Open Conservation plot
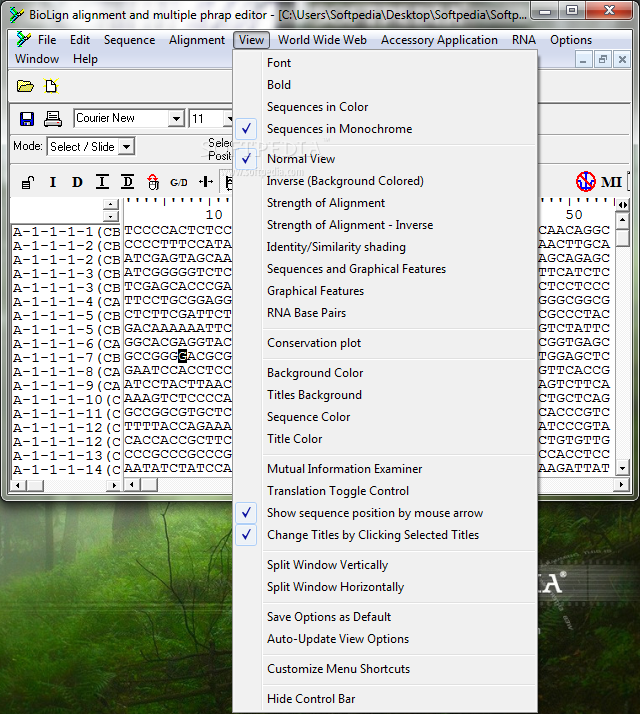 [x=314, y=343]
